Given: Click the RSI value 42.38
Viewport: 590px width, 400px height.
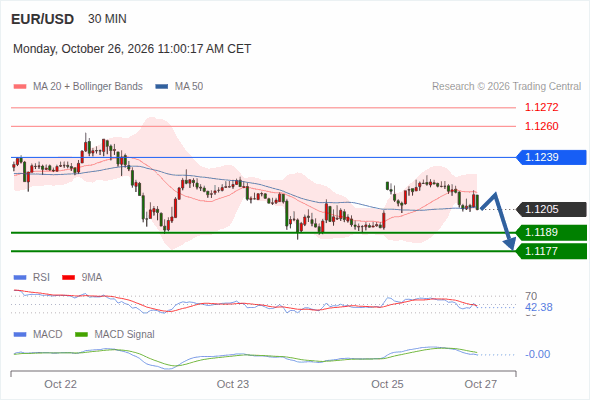Looking at the screenshot, I should pyautogui.click(x=539, y=307).
